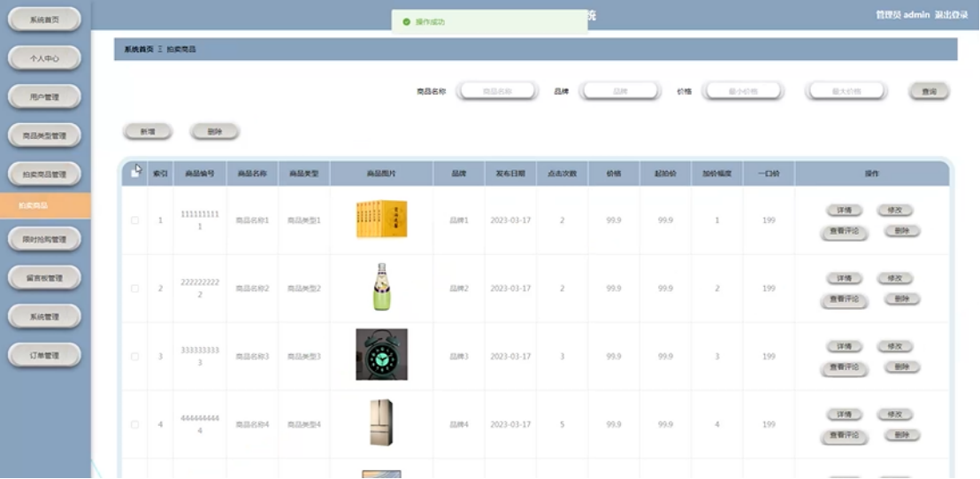980x479 pixels.
Task: Click 修改 for 商品名称4
Action: (x=894, y=414)
